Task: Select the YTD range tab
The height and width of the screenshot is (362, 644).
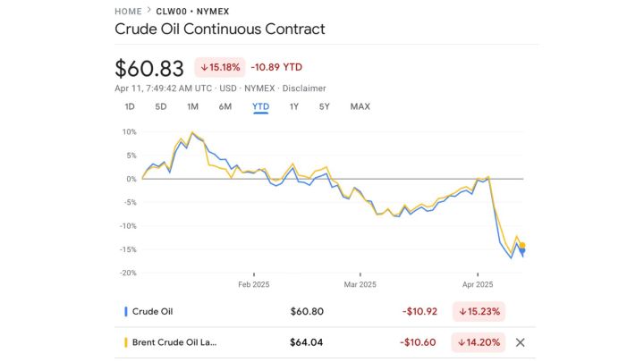Action: pos(260,106)
